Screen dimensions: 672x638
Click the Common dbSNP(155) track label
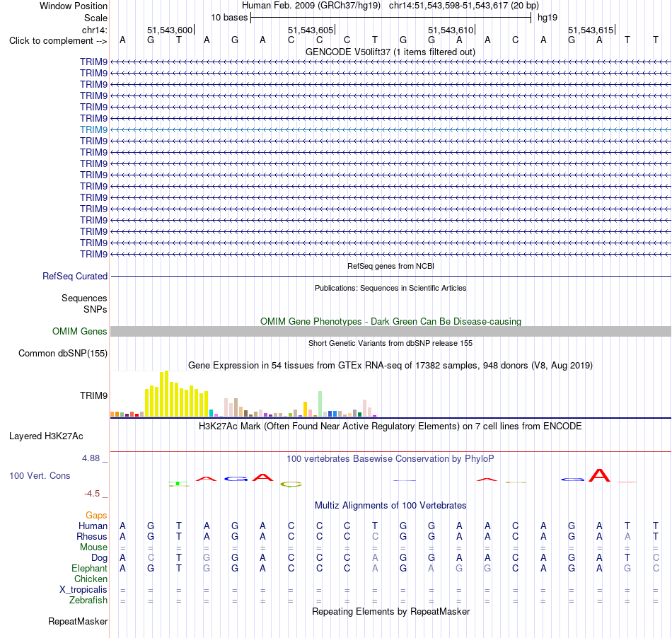click(x=62, y=353)
